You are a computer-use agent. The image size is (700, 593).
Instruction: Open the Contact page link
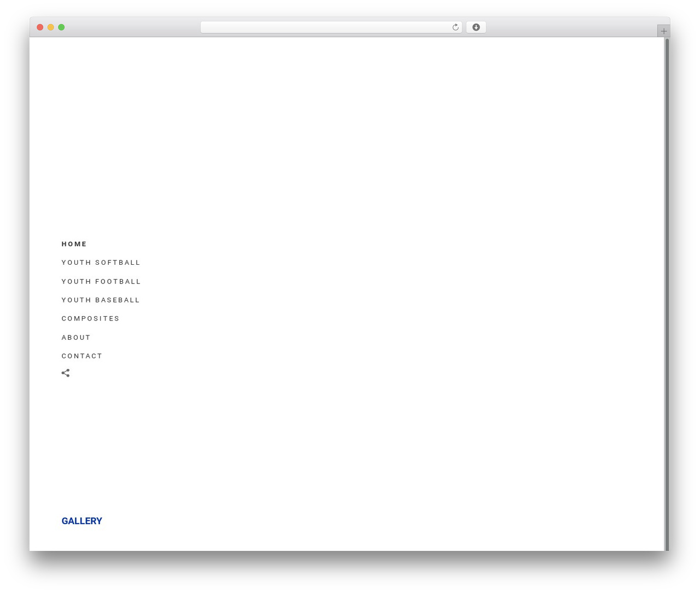pyautogui.click(x=82, y=356)
